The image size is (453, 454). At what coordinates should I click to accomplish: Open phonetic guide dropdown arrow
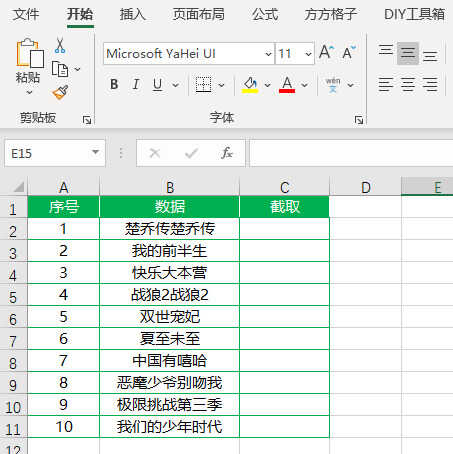pos(350,85)
